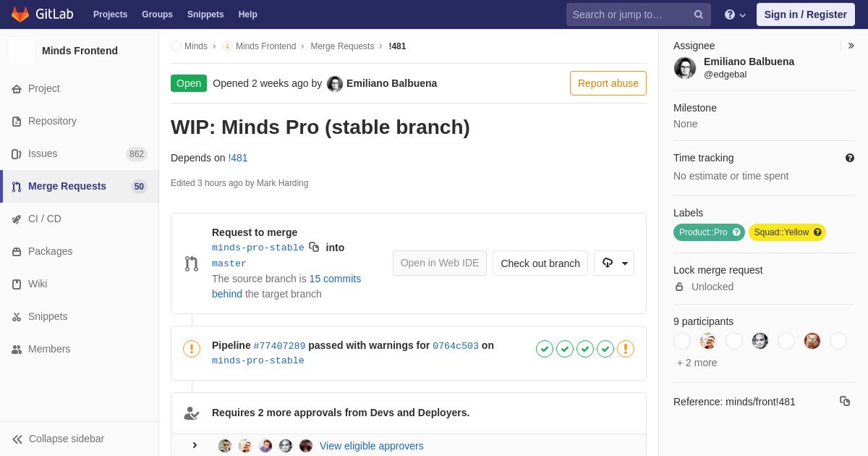Copy the merge request reference
The width and height of the screenshot is (868, 456).
coord(845,401)
